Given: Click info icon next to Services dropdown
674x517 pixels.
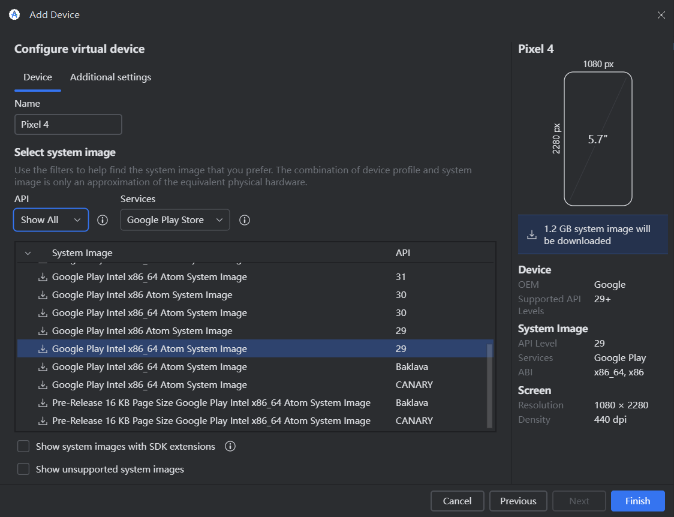Looking at the screenshot, I should [x=244, y=220].
